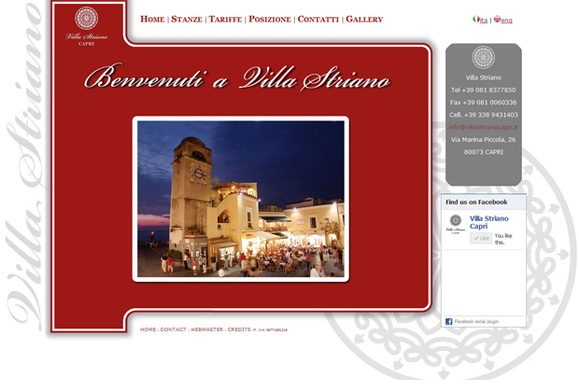Click the 'Cell. +39 338 9431403' text

click(483, 115)
